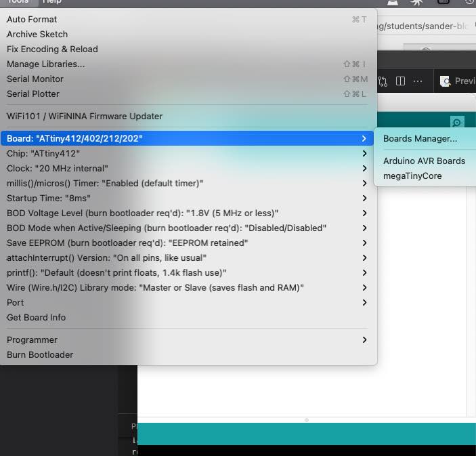
Task: Click the split editor icon in the background toolbar
Action: [400, 81]
